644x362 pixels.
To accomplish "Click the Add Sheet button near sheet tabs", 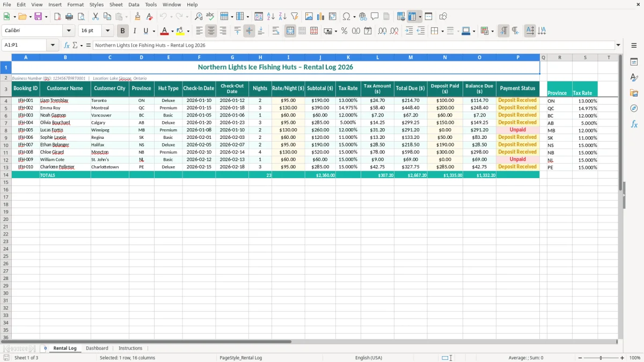I will point(45,348).
